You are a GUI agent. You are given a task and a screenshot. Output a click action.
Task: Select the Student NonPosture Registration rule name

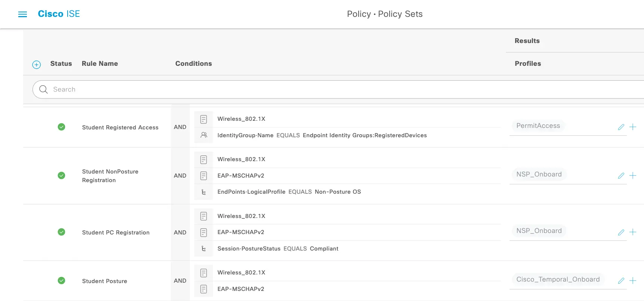[x=110, y=176]
